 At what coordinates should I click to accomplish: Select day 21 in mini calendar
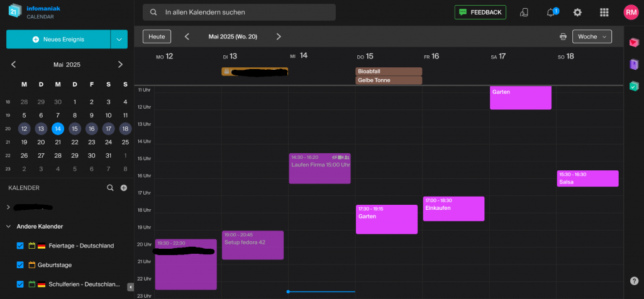[x=58, y=143]
